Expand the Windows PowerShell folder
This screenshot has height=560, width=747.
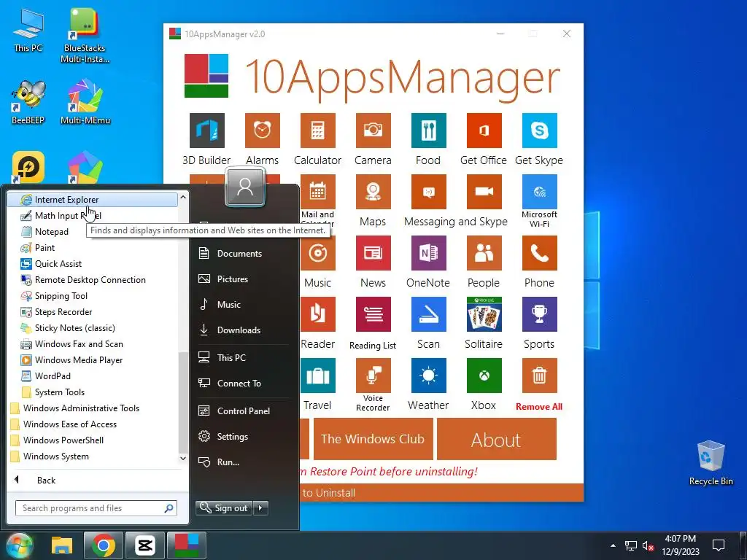coord(93,440)
